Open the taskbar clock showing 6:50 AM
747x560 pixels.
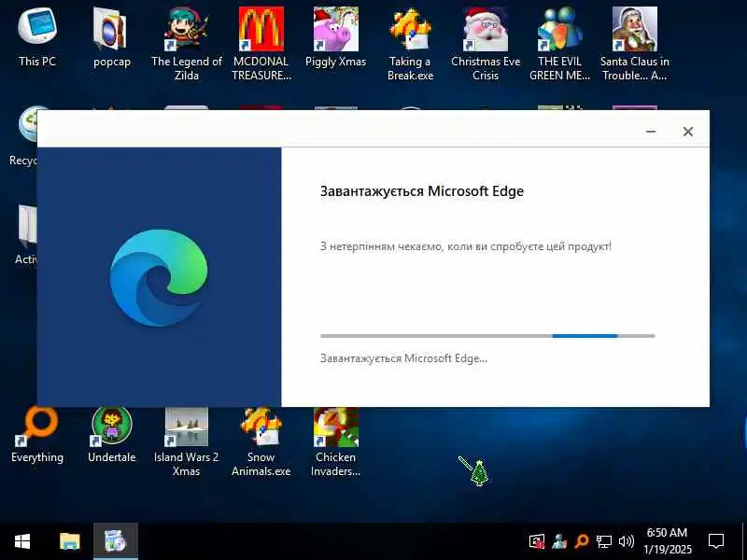[667, 541]
